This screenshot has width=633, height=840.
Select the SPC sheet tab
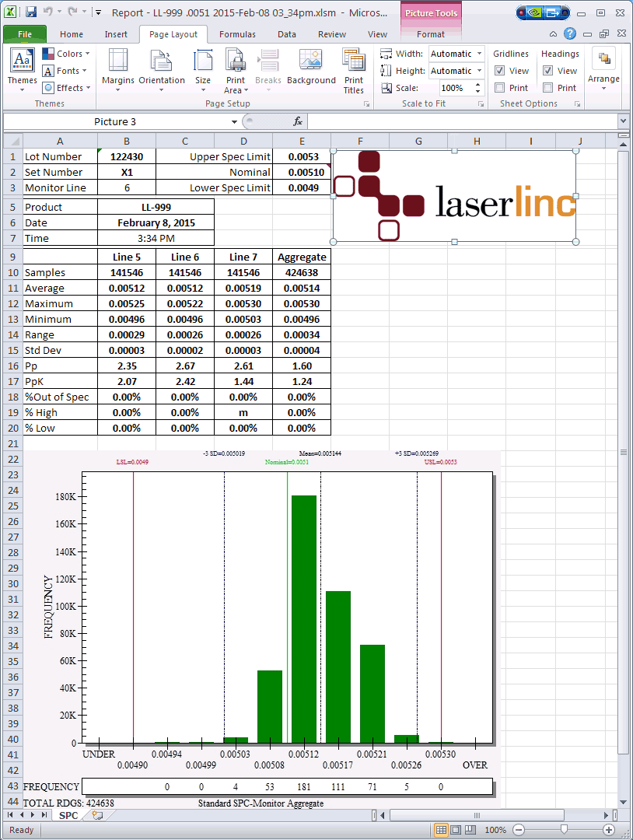point(68,815)
